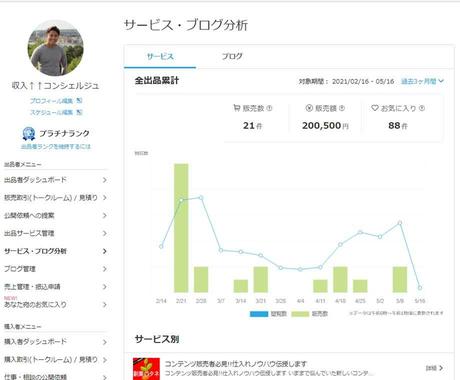Click the shopping cart 販売数 icon
The width and height of the screenshot is (460, 380).
pyautogui.click(x=237, y=108)
